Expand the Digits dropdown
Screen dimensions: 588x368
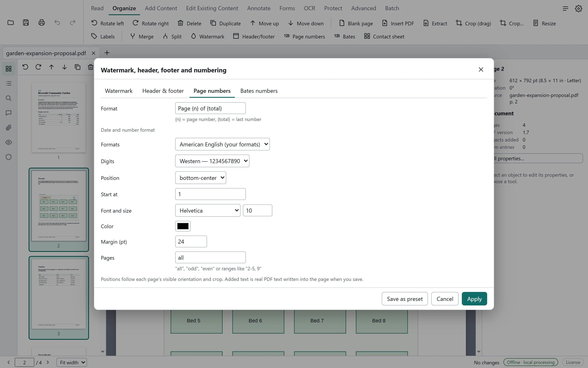click(212, 161)
